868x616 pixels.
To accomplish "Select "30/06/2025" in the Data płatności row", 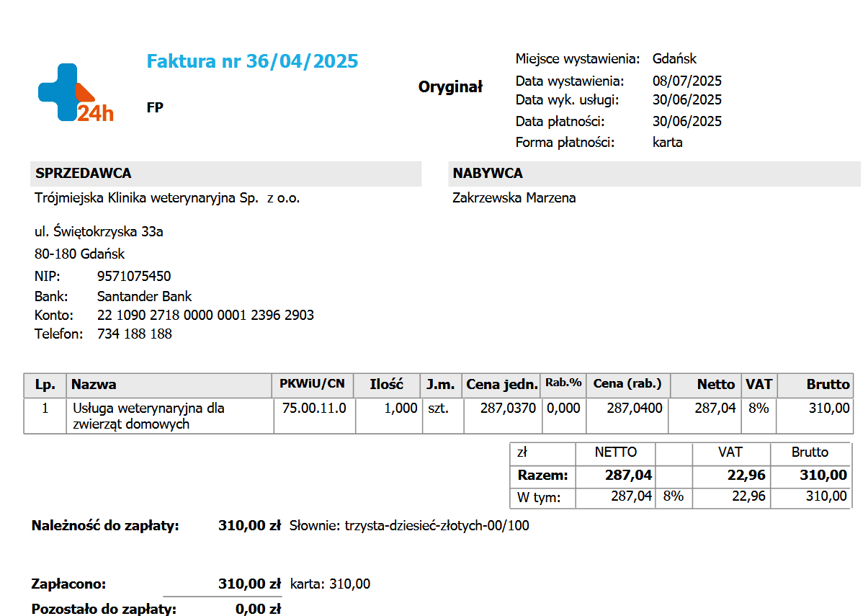I will tap(687, 121).
